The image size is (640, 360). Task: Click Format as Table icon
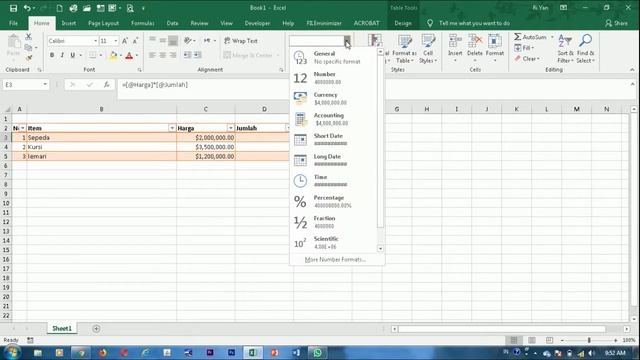[404, 49]
